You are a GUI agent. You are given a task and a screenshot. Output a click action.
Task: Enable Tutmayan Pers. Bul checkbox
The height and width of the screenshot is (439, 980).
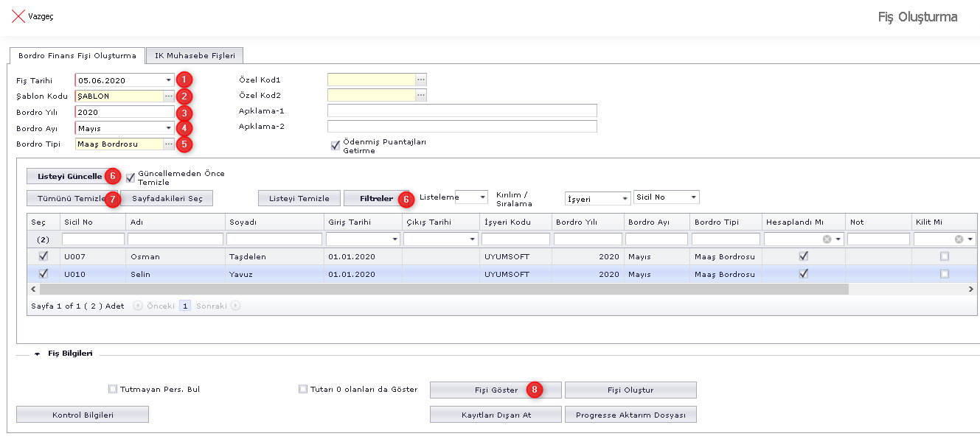tap(113, 389)
